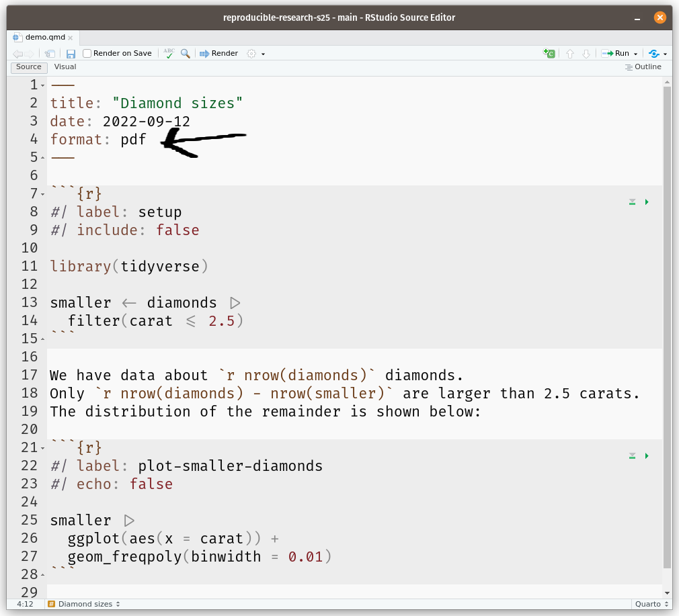Open find and replace with the magnifier icon

[185, 53]
